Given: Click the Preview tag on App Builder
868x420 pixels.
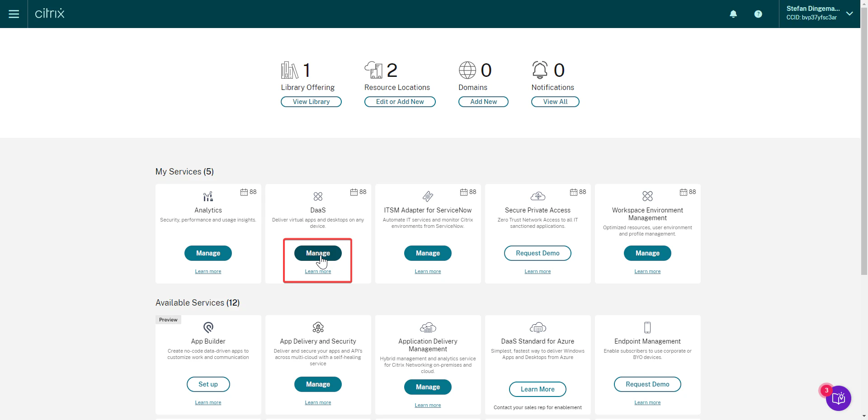Looking at the screenshot, I should tap(168, 320).
